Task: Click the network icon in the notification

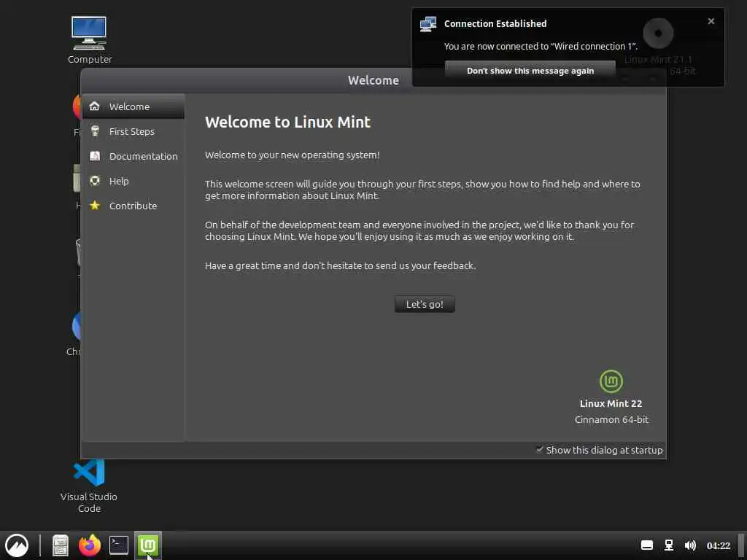Action: pyautogui.click(x=427, y=24)
